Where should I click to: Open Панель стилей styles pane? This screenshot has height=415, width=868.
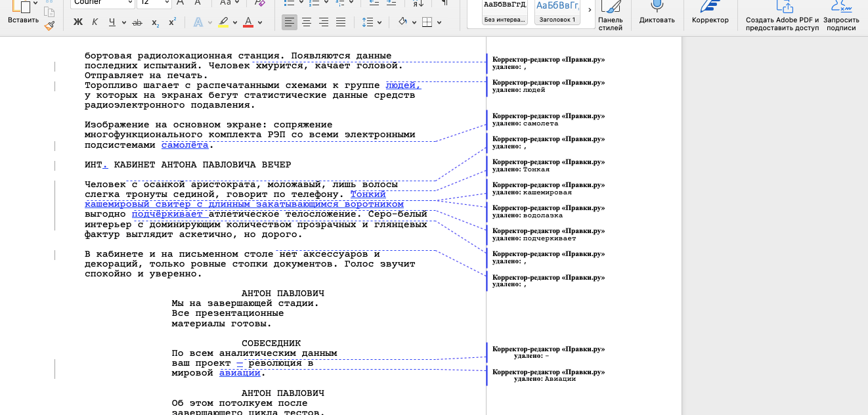click(x=611, y=16)
